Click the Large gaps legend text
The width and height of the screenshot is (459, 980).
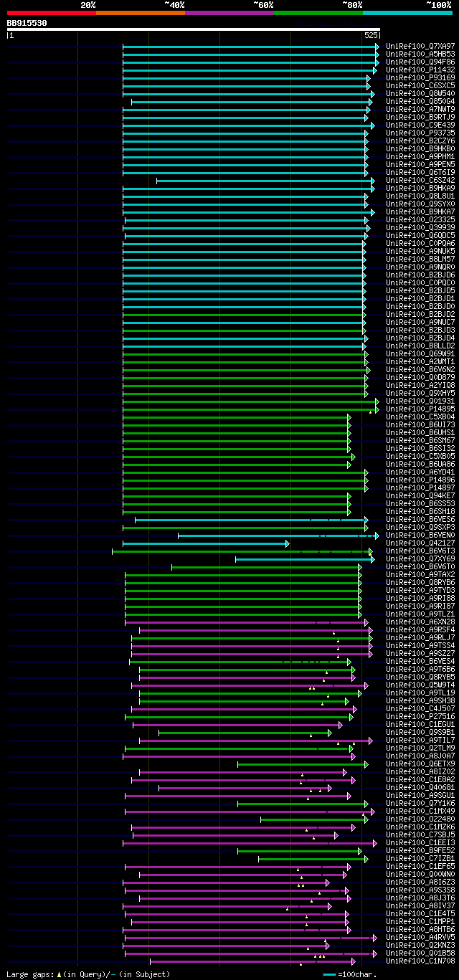[x=89, y=974]
